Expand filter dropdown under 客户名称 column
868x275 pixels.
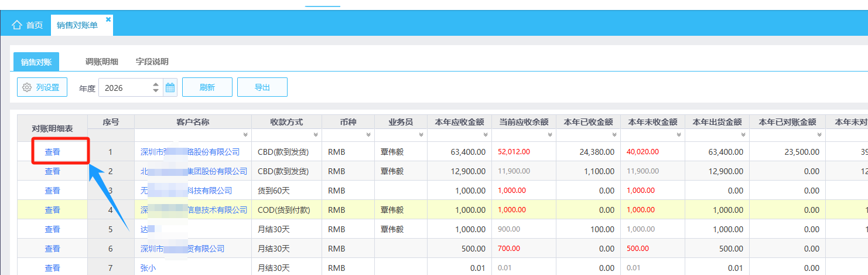[x=245, y=135]
